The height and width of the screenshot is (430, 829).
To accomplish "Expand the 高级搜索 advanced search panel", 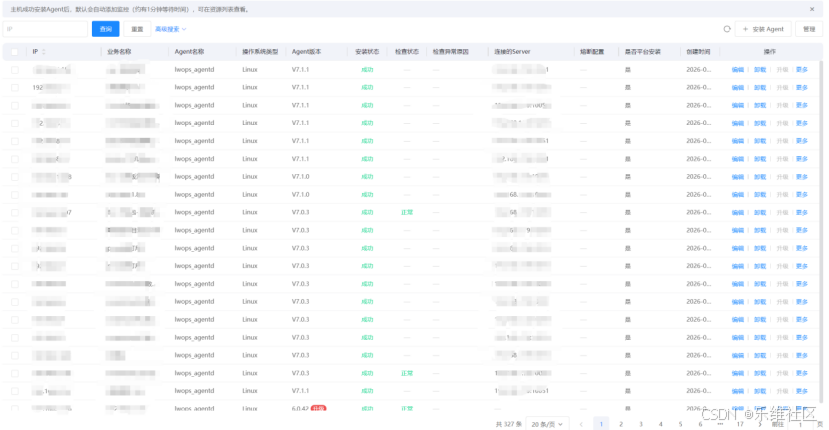I will tap(170, 29).
